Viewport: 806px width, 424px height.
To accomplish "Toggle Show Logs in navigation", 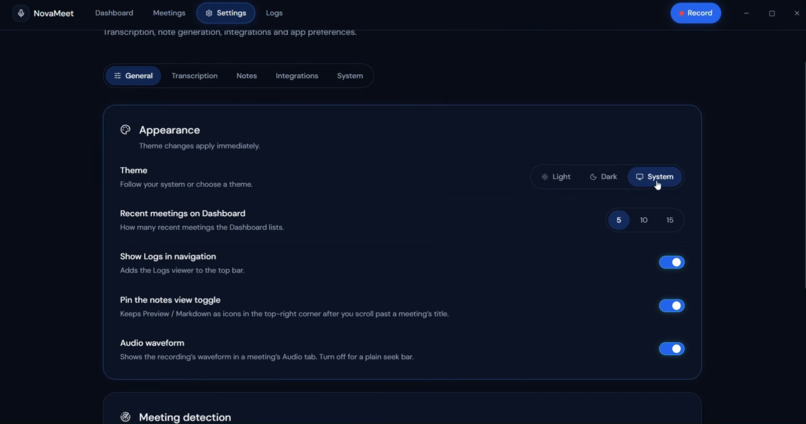I will pyautogui.click(x=672, y=262).
